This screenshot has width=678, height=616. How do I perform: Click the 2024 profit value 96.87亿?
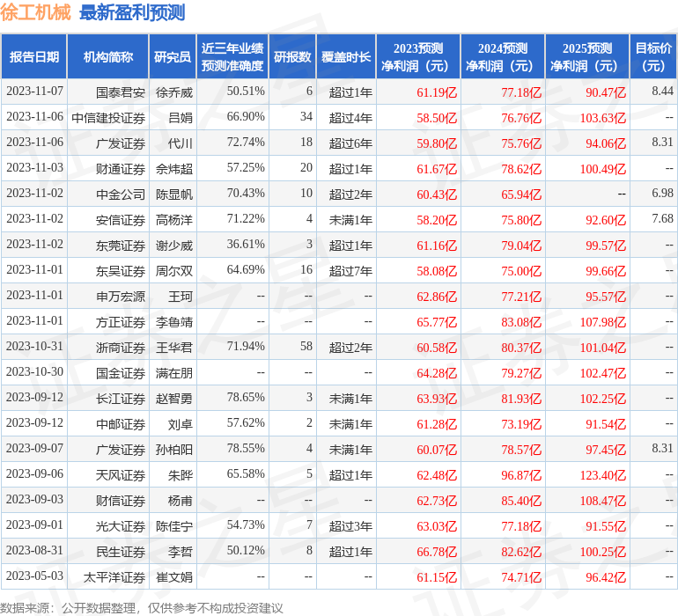click(521, 475)
